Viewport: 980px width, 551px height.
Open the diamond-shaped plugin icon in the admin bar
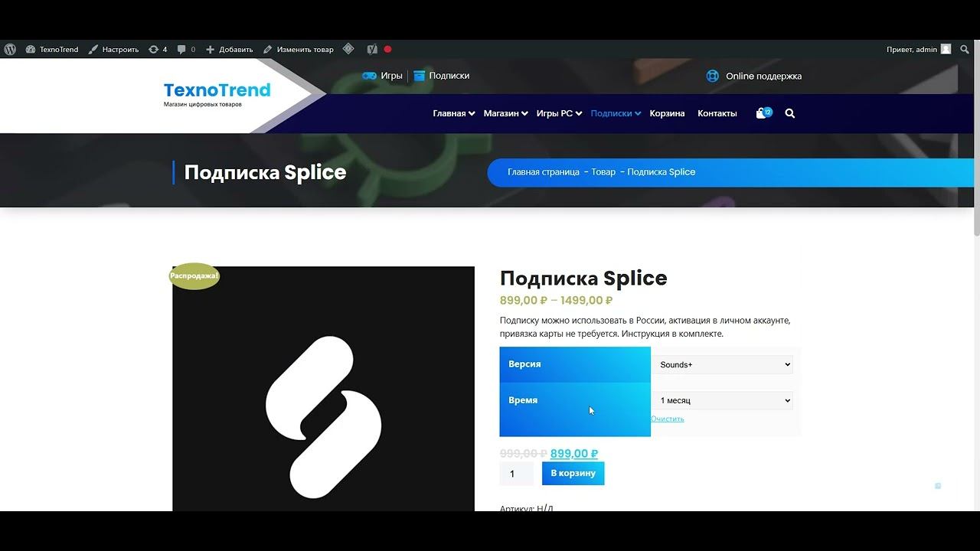[x=348, y=49]
